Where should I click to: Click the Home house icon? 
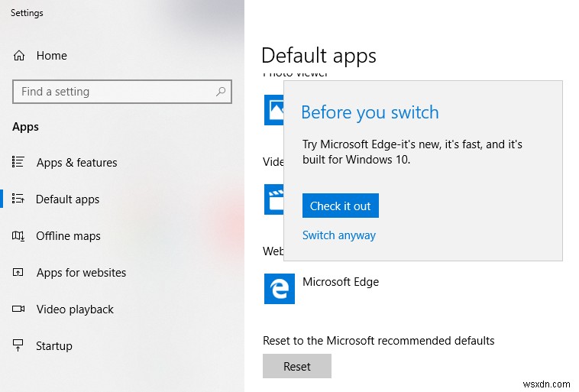pos(19,56)
